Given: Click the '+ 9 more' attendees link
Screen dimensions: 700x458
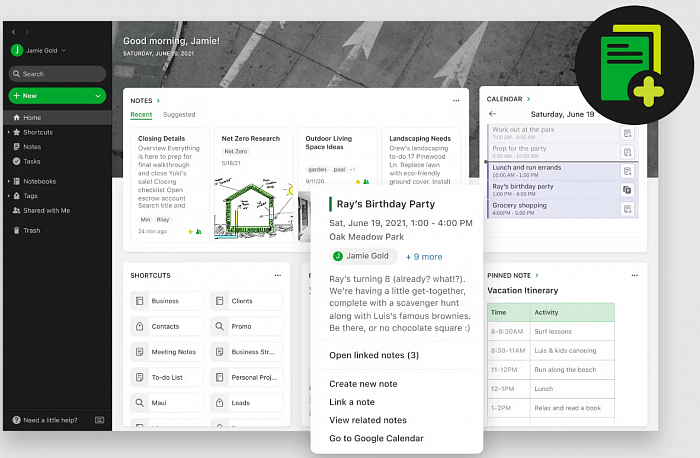Looking at the screenshot, I should click(423, 256).
